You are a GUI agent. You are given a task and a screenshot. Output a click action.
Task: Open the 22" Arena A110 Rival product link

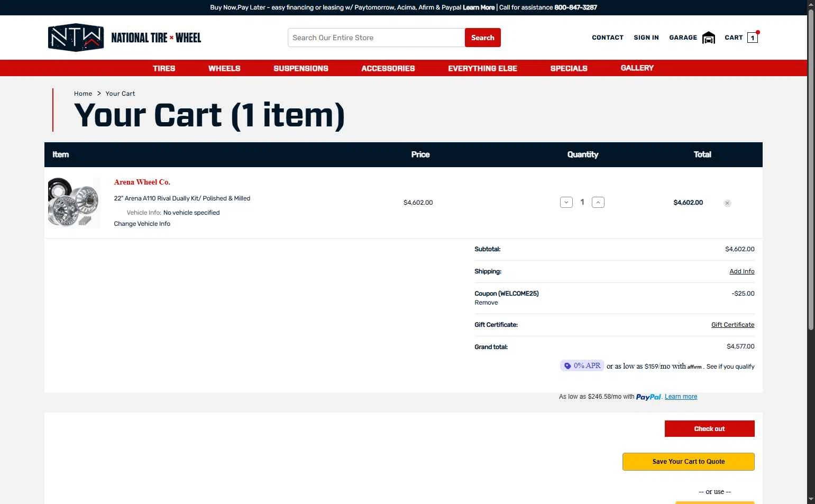[x=182, y=198]
